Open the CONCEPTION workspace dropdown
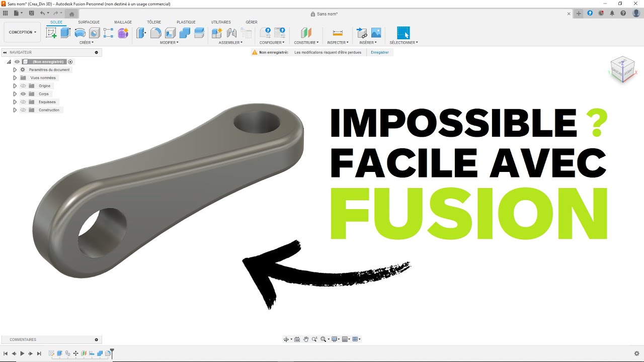Image resolution: width=644 pixels, height=362 pixels. click(22, 32)
